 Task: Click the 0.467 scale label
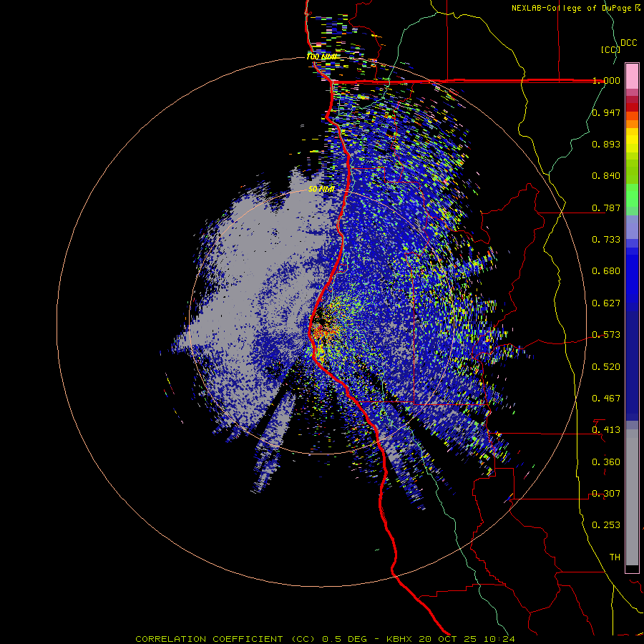(x=606, y=399)
